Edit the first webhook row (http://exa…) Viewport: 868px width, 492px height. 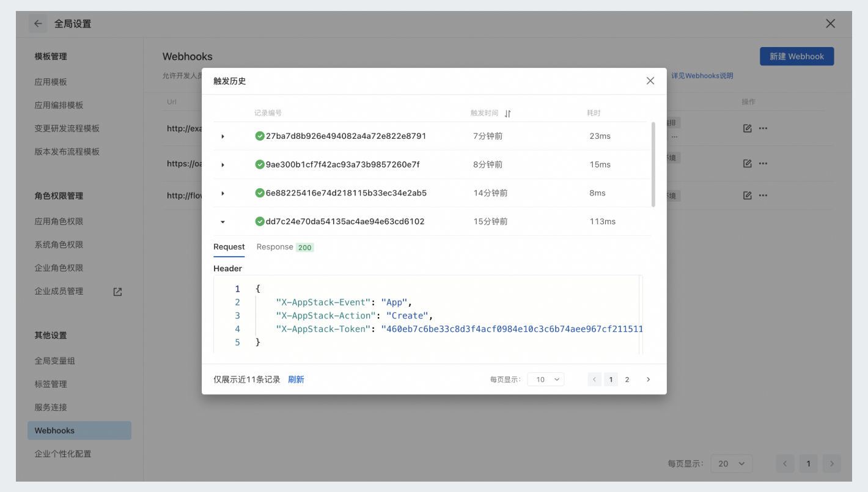747,128
